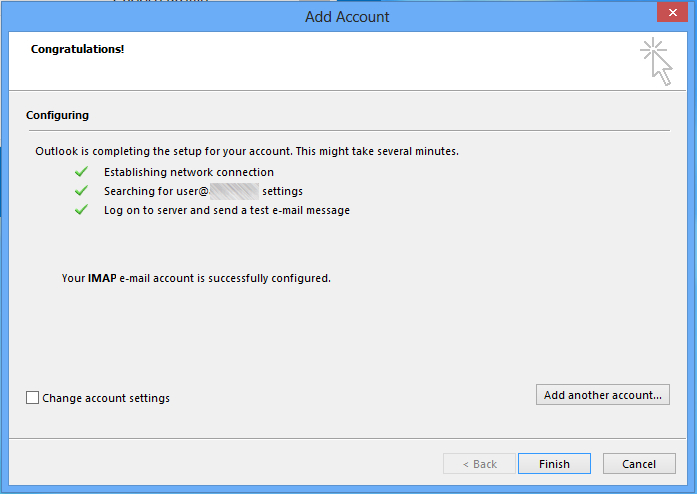Click the green checkmark beside Log on to server
Viewport: 697px width, 494px height.
click(81, 210)
